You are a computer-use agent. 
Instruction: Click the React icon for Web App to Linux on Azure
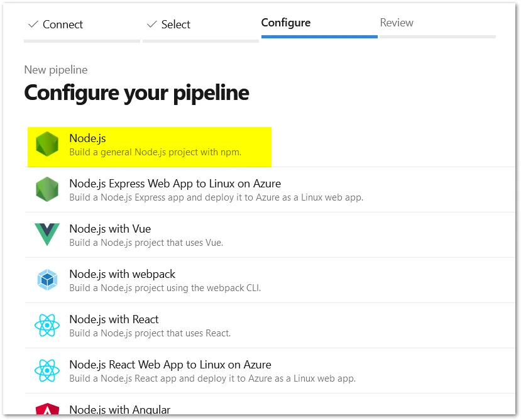click(x=47, y=370)
